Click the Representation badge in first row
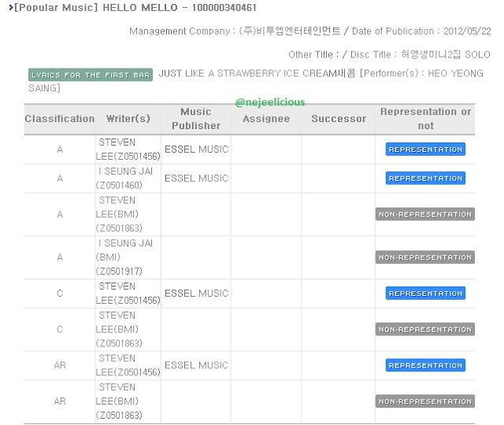This screenshot has height=425, width=504. (425, 150)
